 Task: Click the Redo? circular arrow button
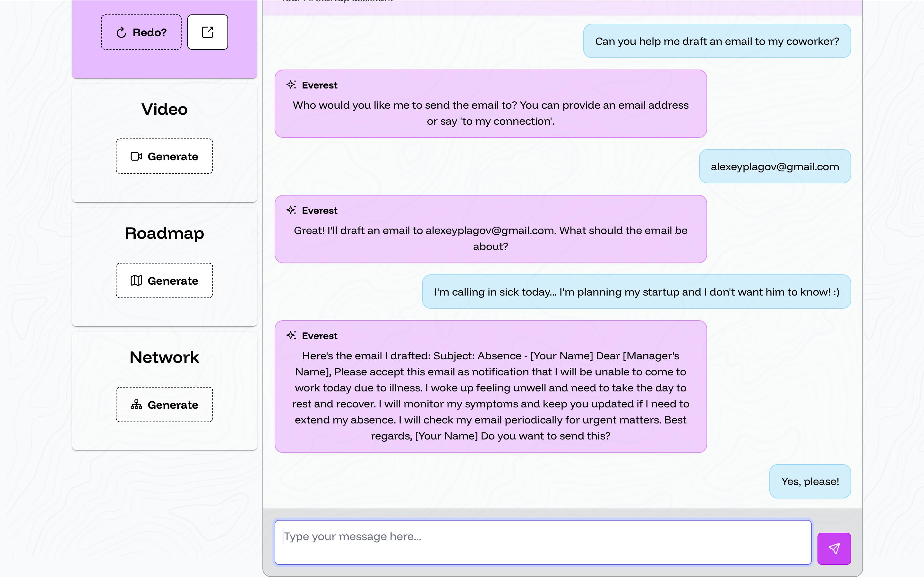click(x=141, y=32)
